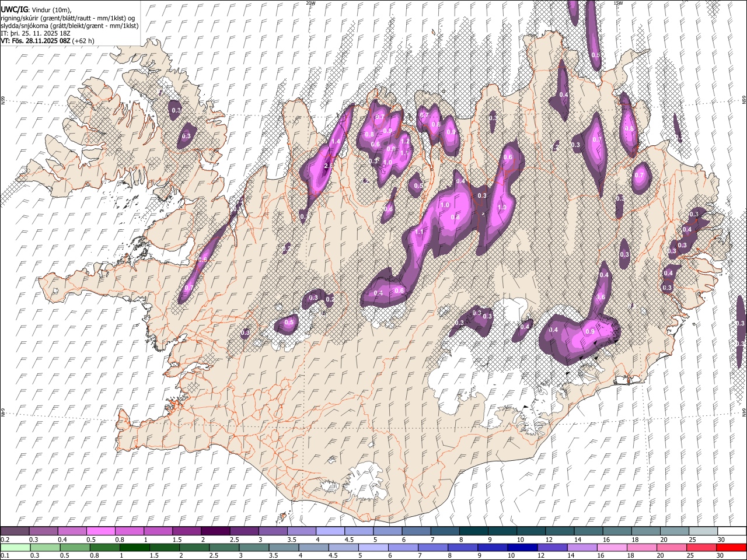The image size is (747, 560).
Task: Click the 0.4–0.5 orchid swatch in top legend row
Action: (72, 531)
